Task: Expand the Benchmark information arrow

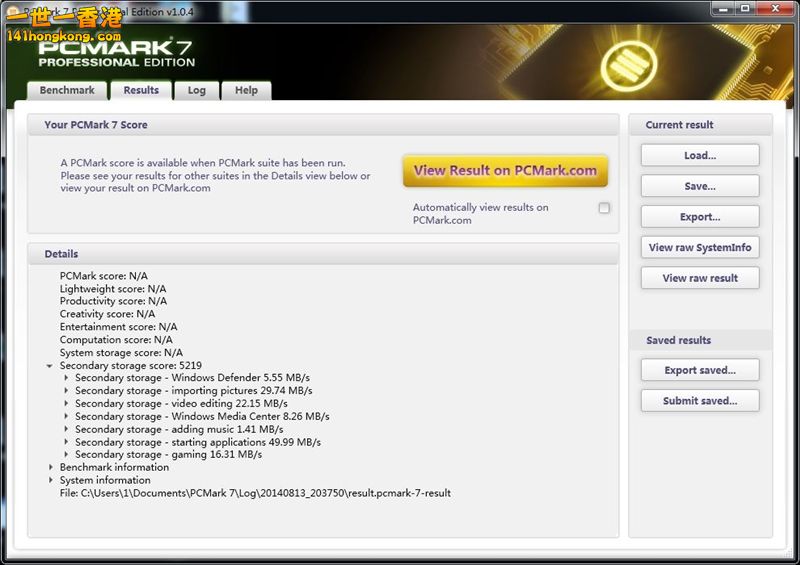Action: [51, 467]
